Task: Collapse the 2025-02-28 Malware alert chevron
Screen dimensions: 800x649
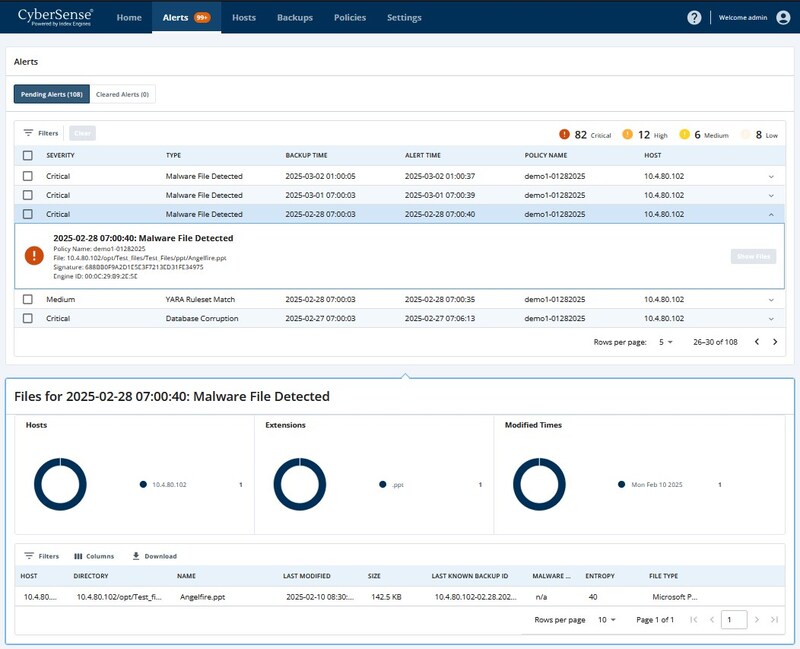Action: coord(771,214)
